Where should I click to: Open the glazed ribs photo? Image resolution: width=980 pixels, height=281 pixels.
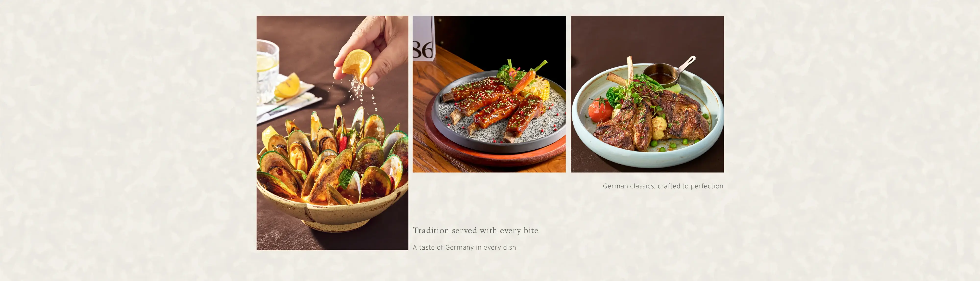[x=489, y=94]
